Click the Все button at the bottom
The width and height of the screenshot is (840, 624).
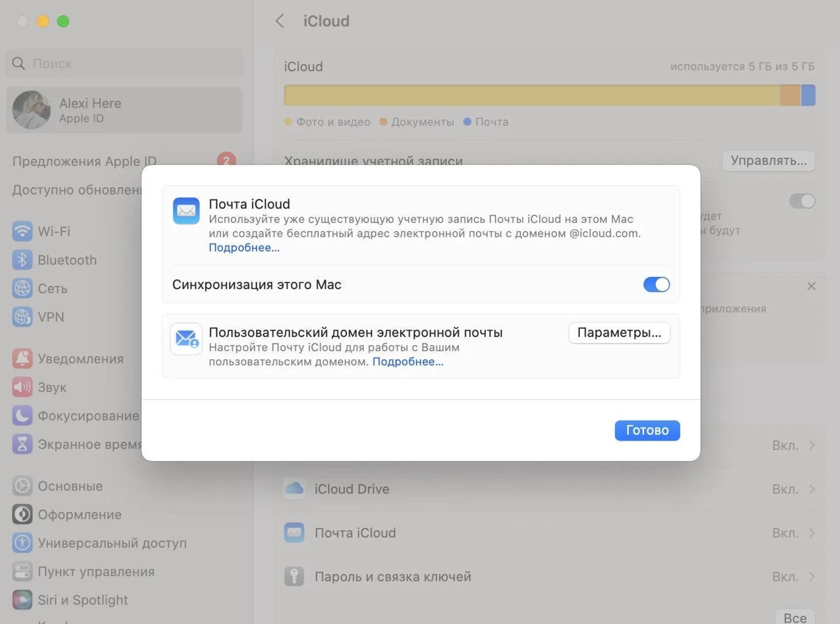(795, 618)
